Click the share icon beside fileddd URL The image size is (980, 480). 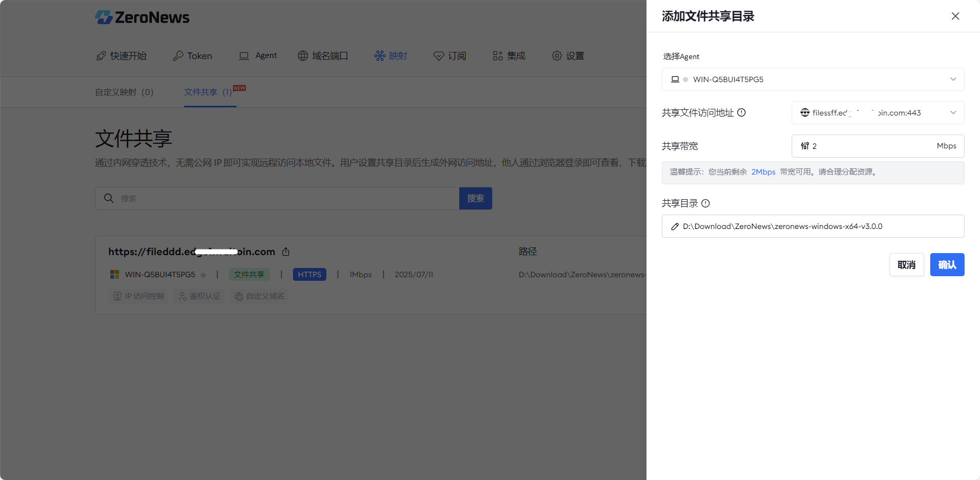coord(286,252)
